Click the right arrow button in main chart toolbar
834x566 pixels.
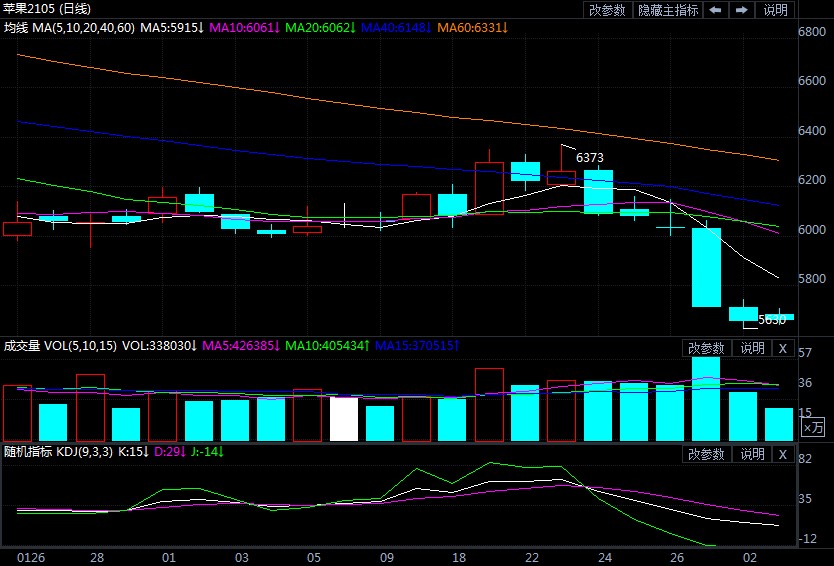click(x=742, y=10)
